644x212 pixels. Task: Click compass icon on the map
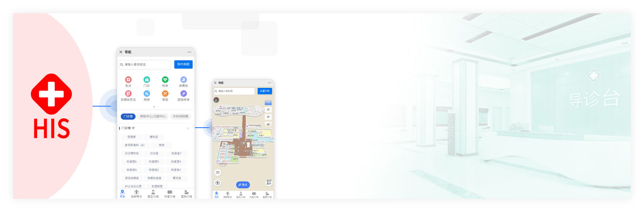tap(216, 100)
